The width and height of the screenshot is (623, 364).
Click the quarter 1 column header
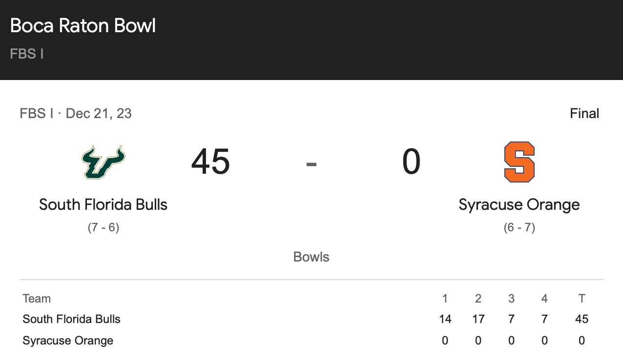click(x=445, y=299)
